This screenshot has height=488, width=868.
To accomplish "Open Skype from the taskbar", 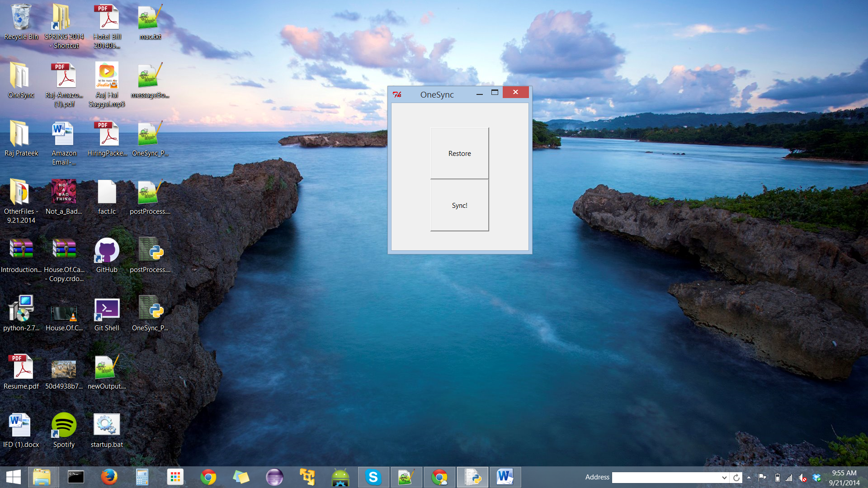I will [x=373, y=477].
